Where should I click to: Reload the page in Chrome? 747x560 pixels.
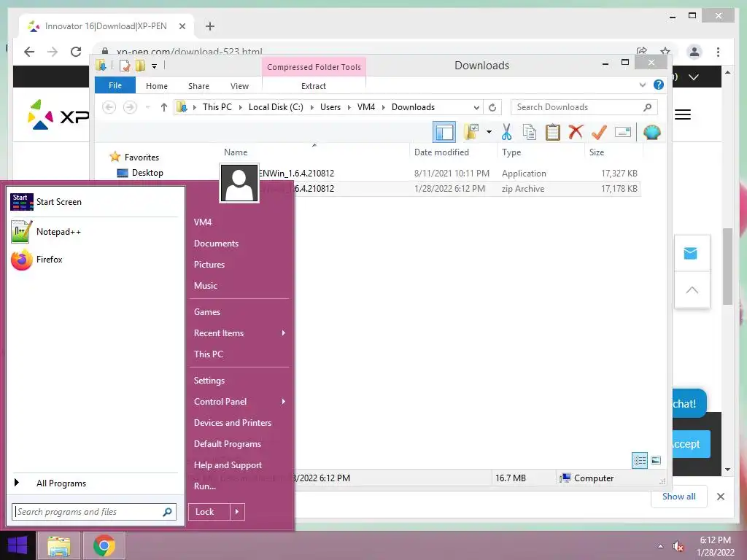[76, 52]
